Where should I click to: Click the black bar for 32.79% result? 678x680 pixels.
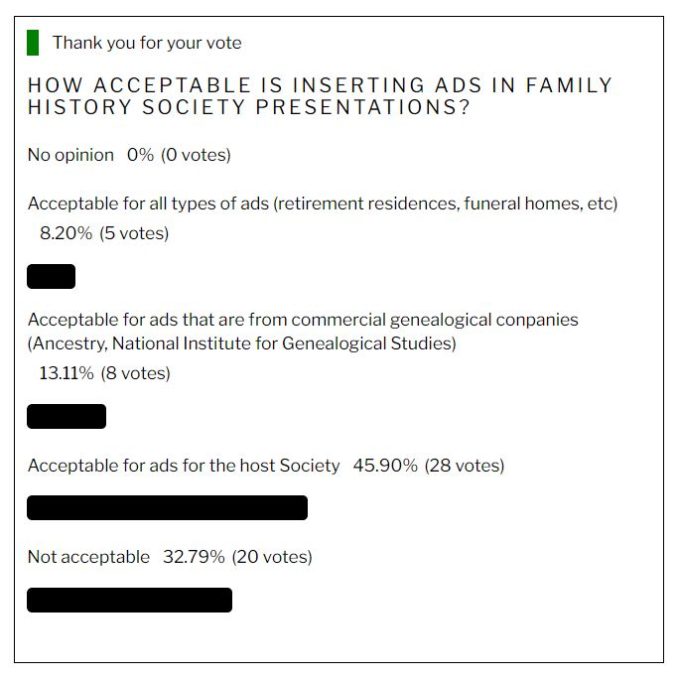pyautogui.click(x=129, y=600)
